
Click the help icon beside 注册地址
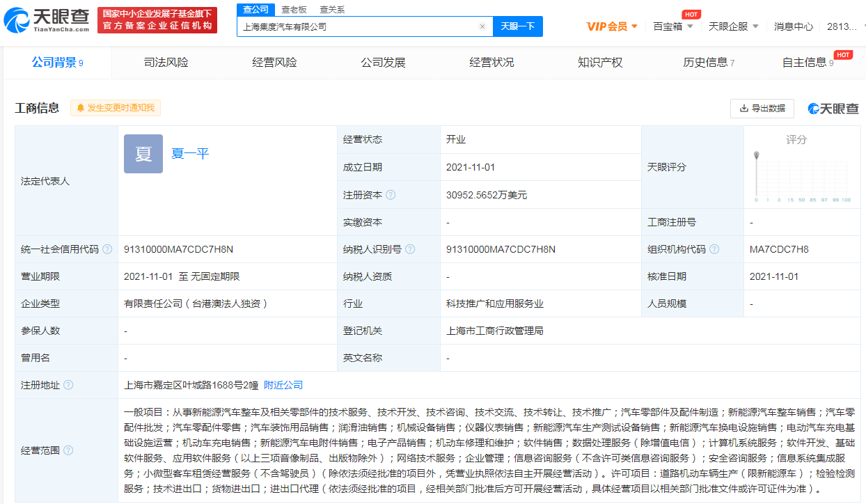(x=68, y=385)
